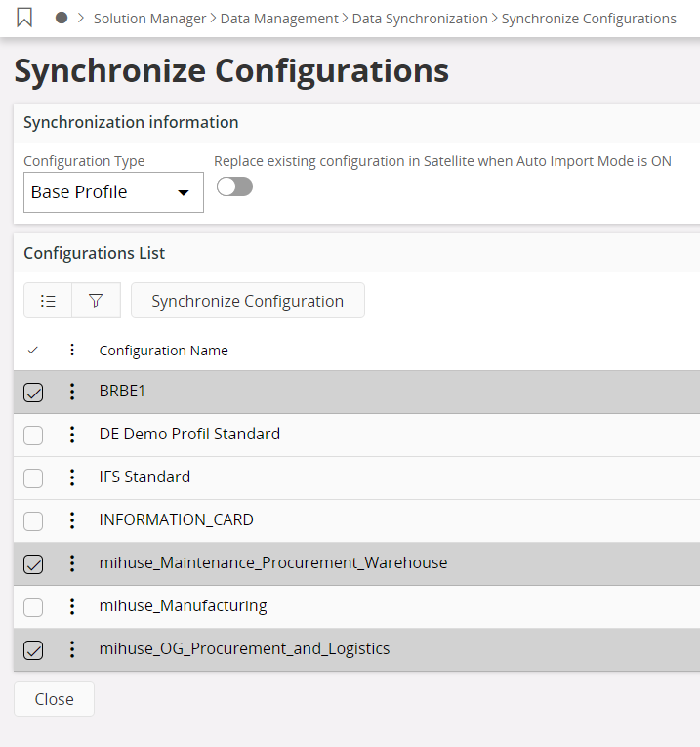Click the bookmark icon in breadcrumb bar
Image resolution: width=700 pixels, height=747 pixels.
pyautogui.click(x=24, y=18)
